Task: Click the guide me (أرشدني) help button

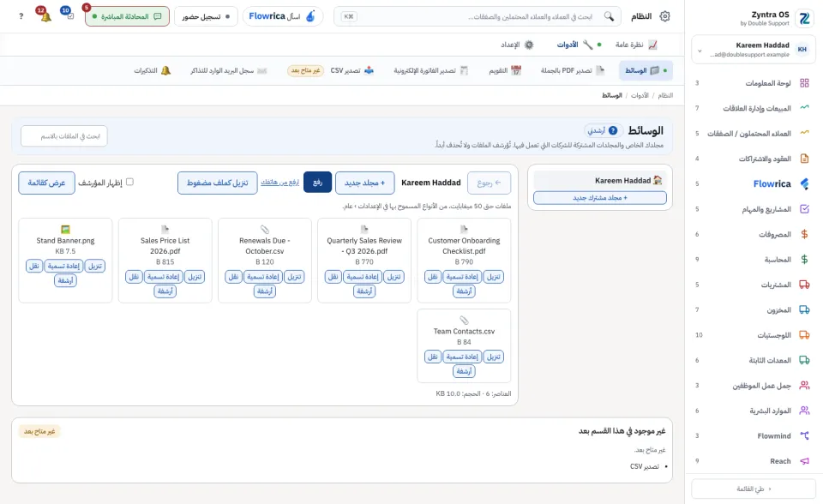Action: [604, 130]
